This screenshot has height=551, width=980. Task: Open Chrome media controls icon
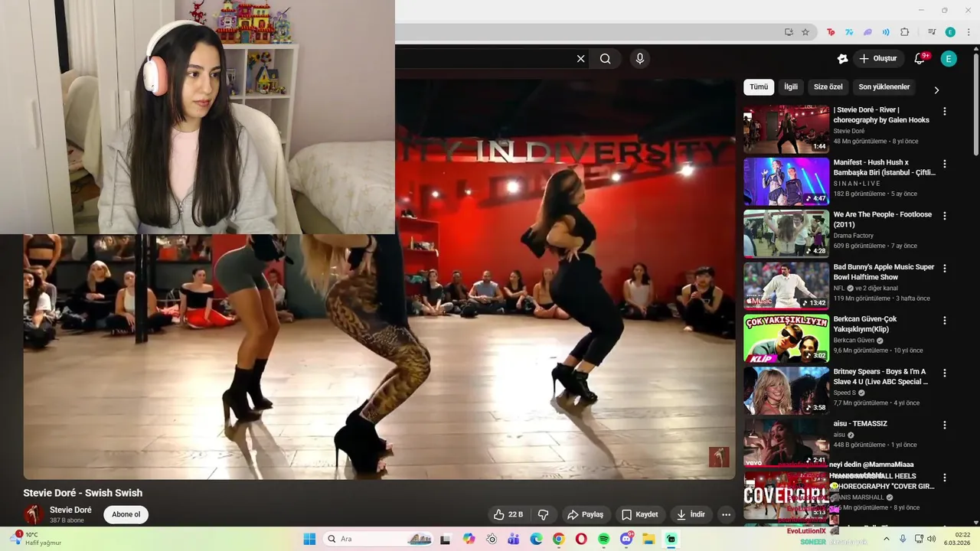(x=932, y=32)
